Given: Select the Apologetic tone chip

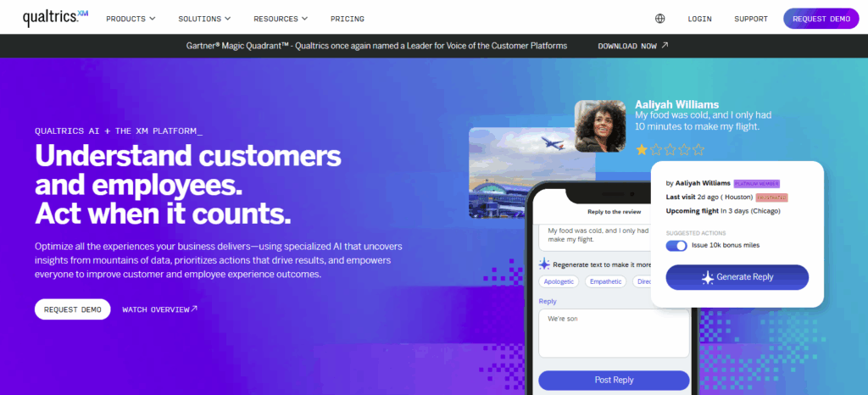Looking at the screenshot, I should click(559, 281).
